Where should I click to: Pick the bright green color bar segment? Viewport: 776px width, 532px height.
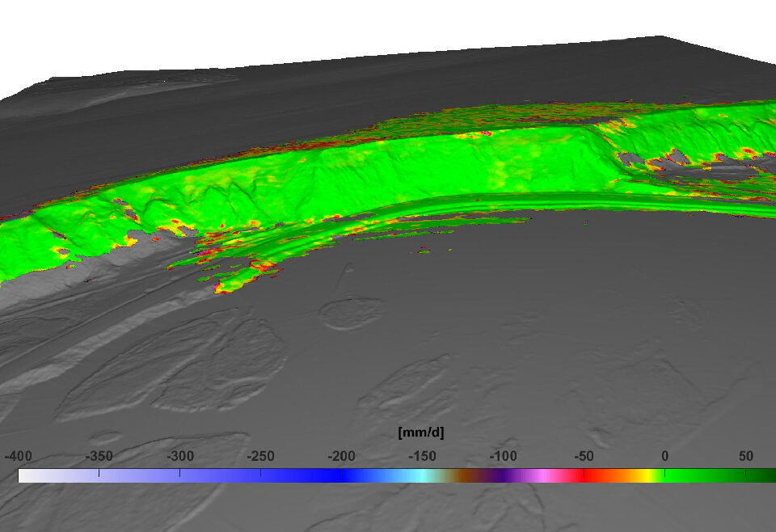[687, 475]
